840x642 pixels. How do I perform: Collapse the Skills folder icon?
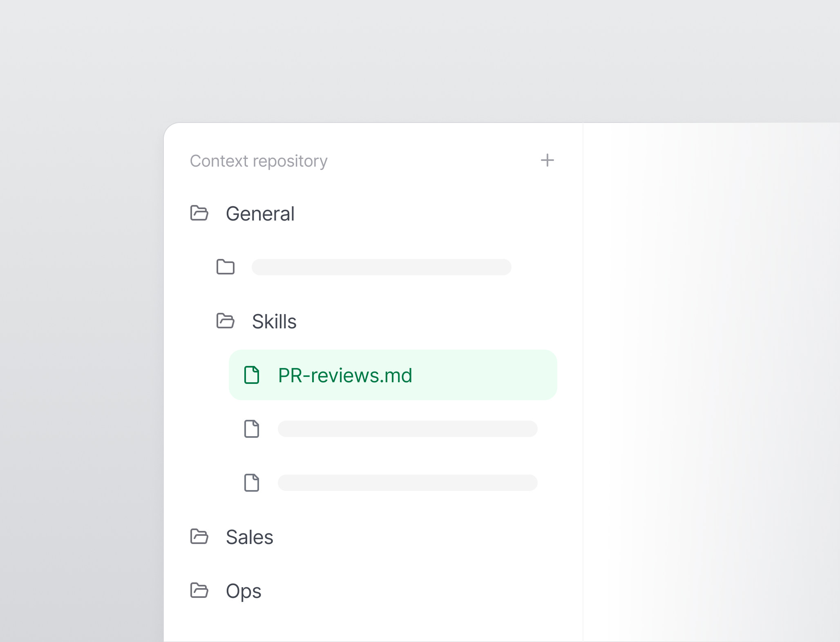[x=226, y=321]
